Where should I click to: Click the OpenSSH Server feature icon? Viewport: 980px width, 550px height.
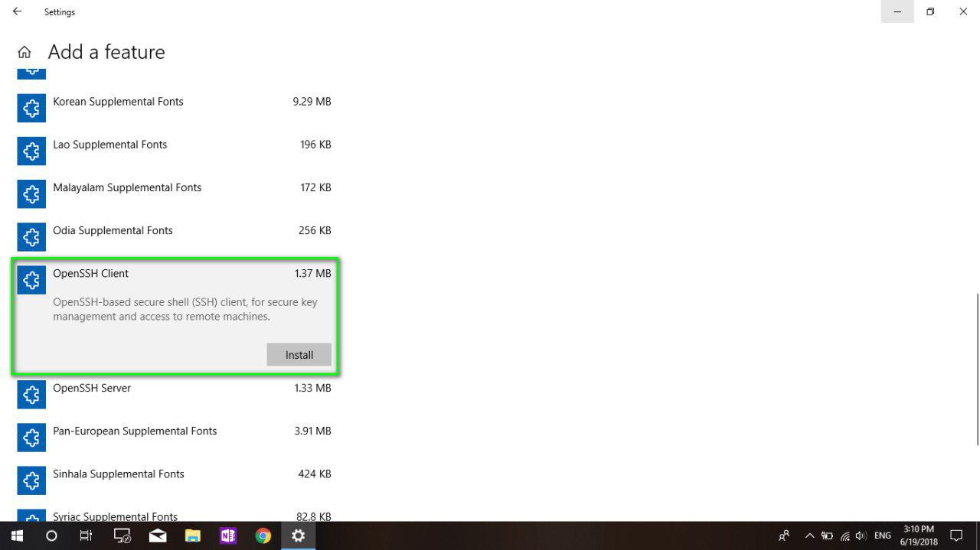tap(31, 395)
